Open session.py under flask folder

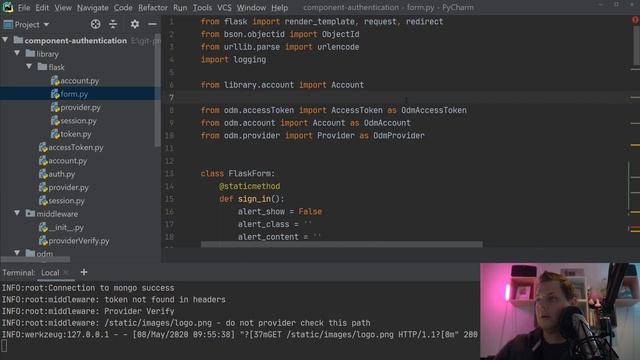coord(78,121)
